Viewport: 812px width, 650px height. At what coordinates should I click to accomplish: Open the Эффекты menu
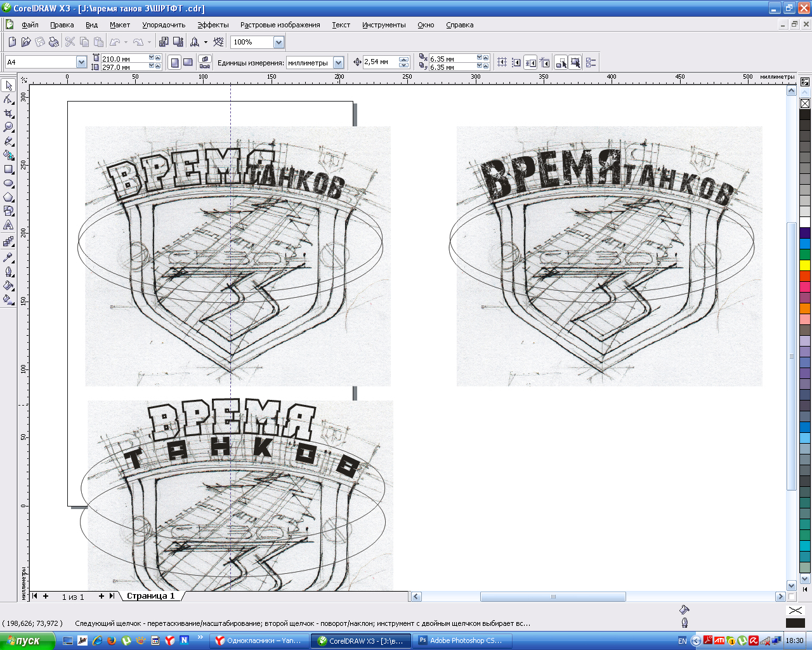[213, 25]
